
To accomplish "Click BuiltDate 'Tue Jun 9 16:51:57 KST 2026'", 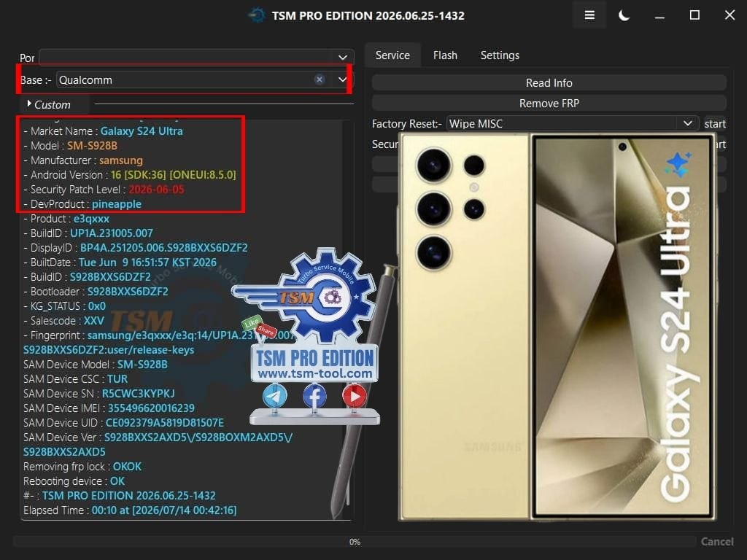I will point(147,262).
